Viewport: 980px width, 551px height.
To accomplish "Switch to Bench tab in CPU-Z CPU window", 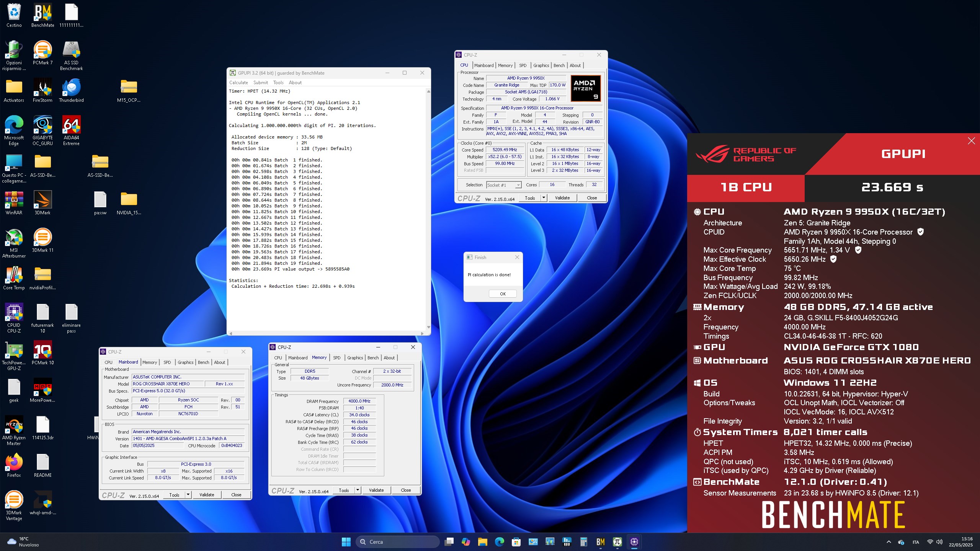I will pyautogui.click(x=559, y=65).
